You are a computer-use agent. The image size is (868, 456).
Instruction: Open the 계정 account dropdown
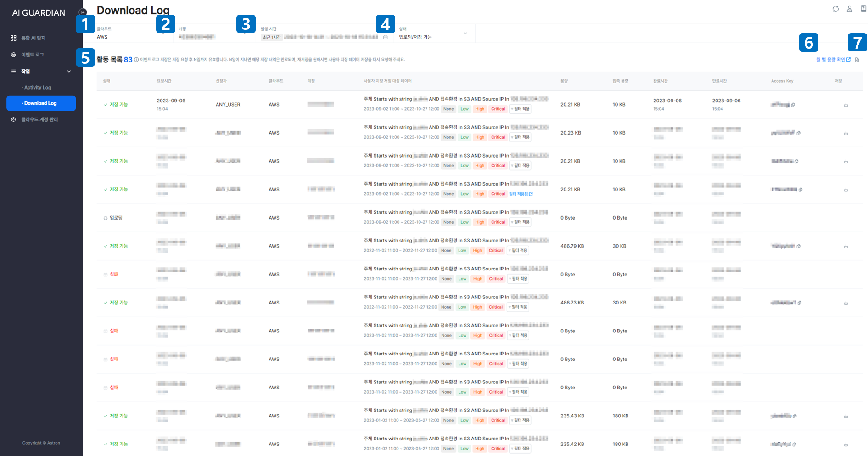coord(213,34)
